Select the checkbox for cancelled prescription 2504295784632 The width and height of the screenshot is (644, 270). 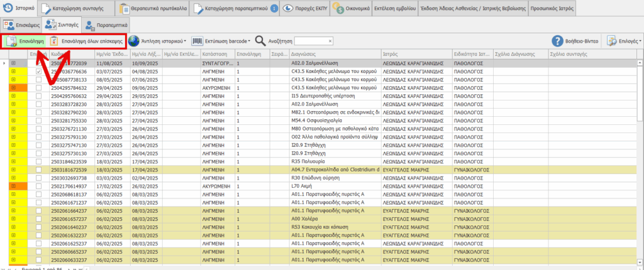[x=39, y=89]
